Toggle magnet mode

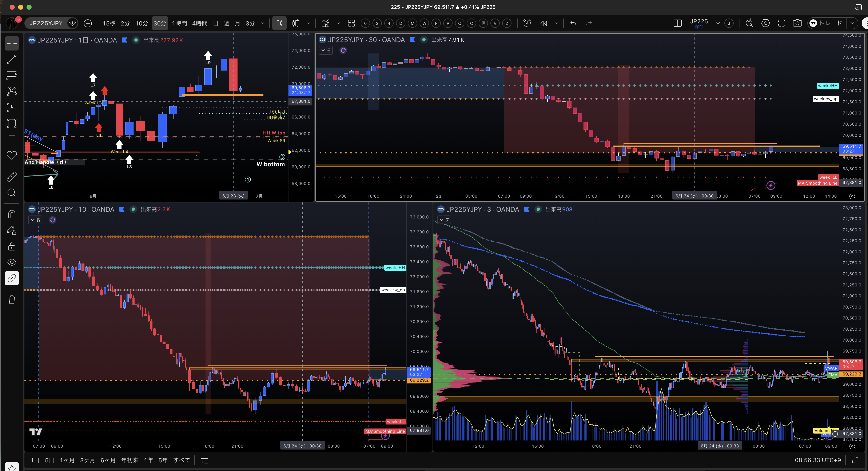pyautogui.click(x=12, y=214)
